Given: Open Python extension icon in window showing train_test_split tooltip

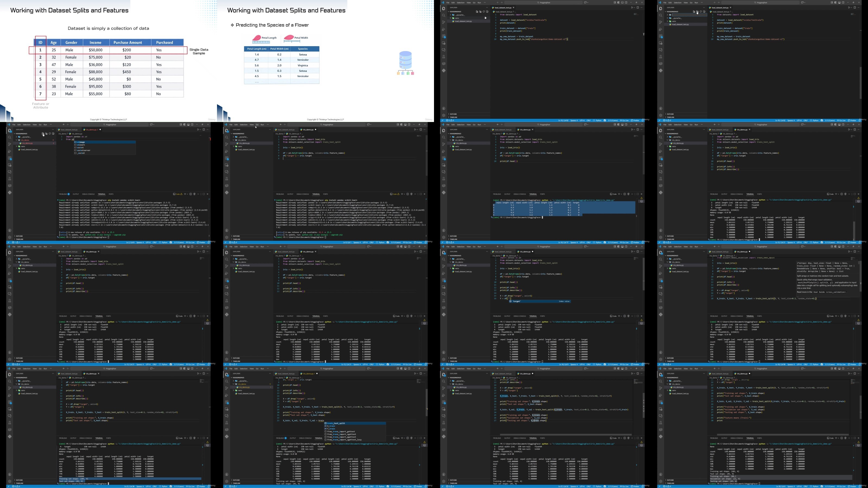Looking at the screenshot, I should [661, 314].
